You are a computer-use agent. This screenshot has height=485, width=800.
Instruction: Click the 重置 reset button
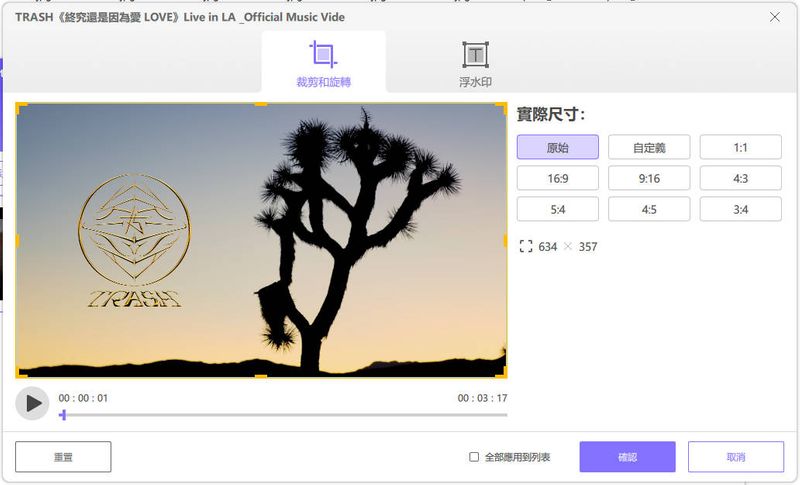[x=63, y=457]
